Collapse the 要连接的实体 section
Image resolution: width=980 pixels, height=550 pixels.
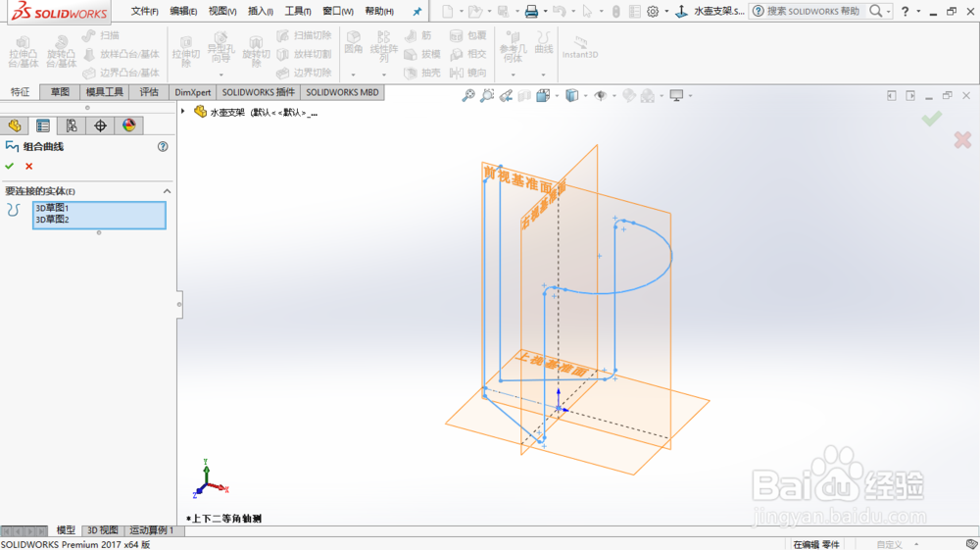tap(167, 190)
